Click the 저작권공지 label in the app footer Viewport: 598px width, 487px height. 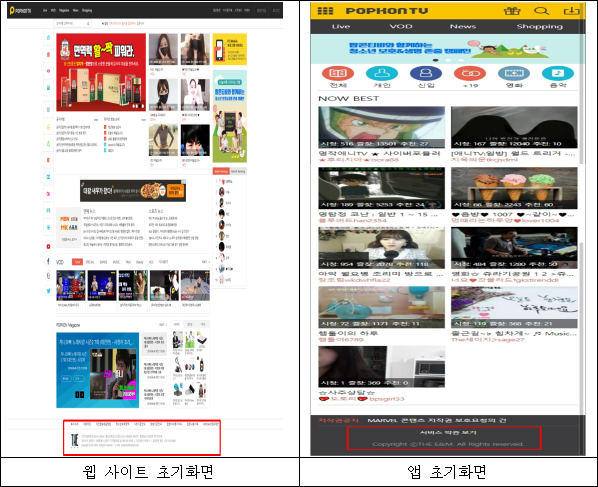click(x=338, y=420)
